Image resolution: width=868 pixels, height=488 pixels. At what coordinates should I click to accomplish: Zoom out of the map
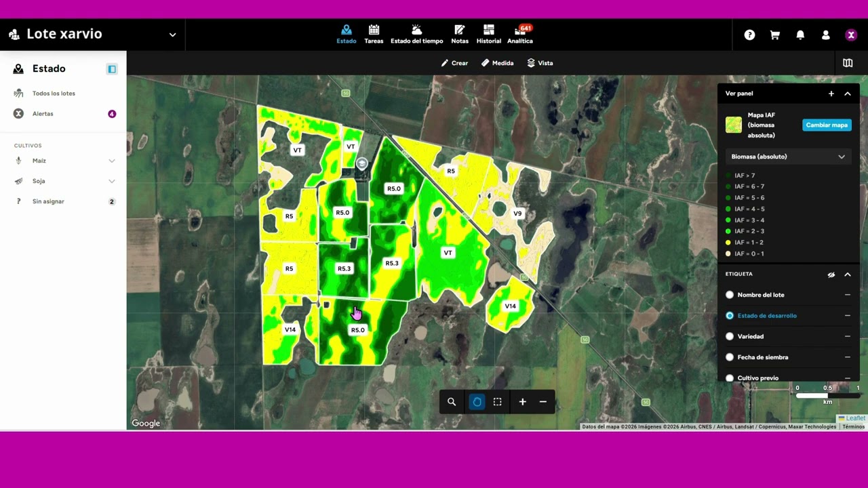coord(543,402)
